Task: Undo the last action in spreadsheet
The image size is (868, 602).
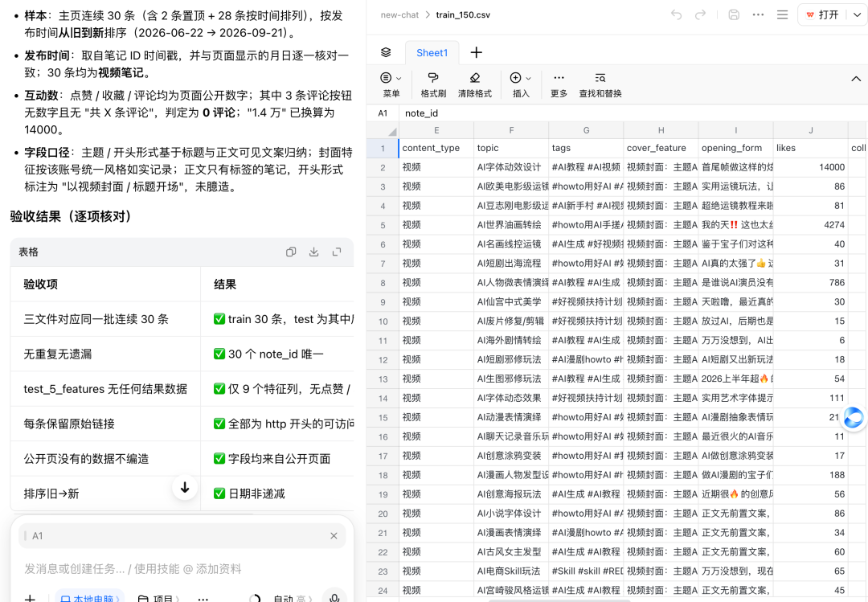Action: pyautogui.click(x=676, y=15)
